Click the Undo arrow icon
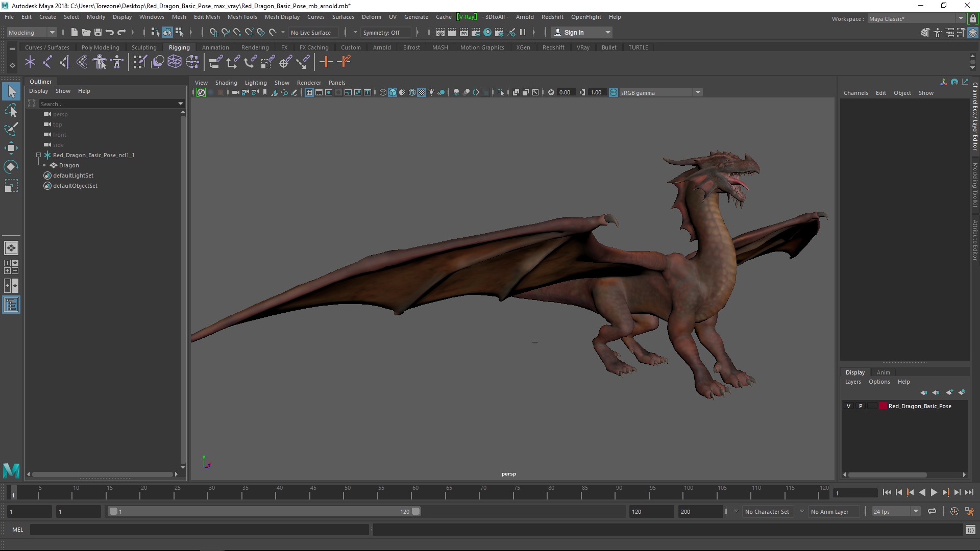 (x=110, y=32)
